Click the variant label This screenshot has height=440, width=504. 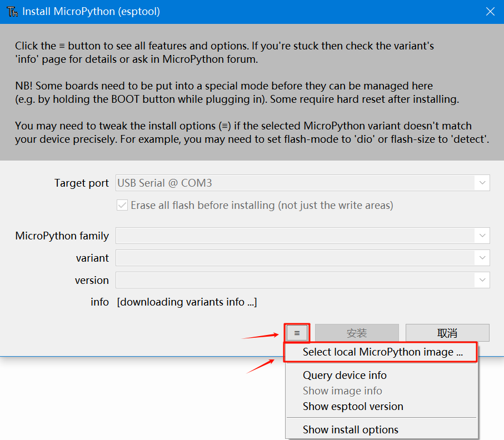[x=93, y=258]
